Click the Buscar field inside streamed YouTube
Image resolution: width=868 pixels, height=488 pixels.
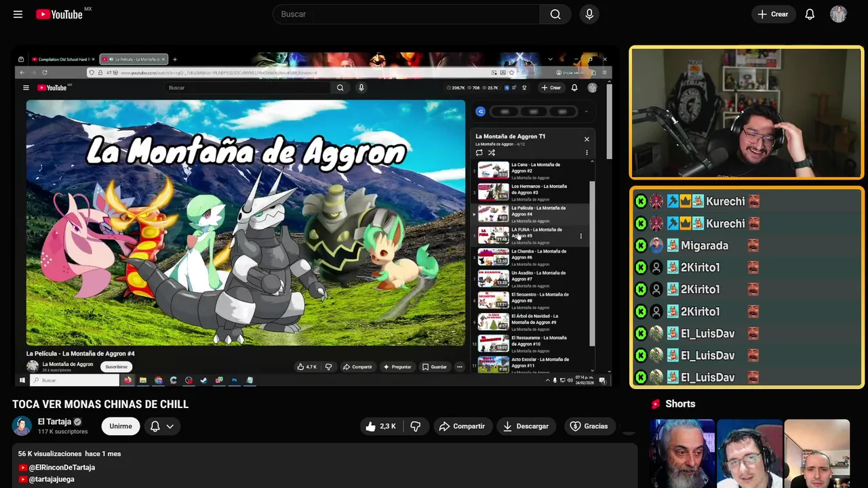point(249,87)
